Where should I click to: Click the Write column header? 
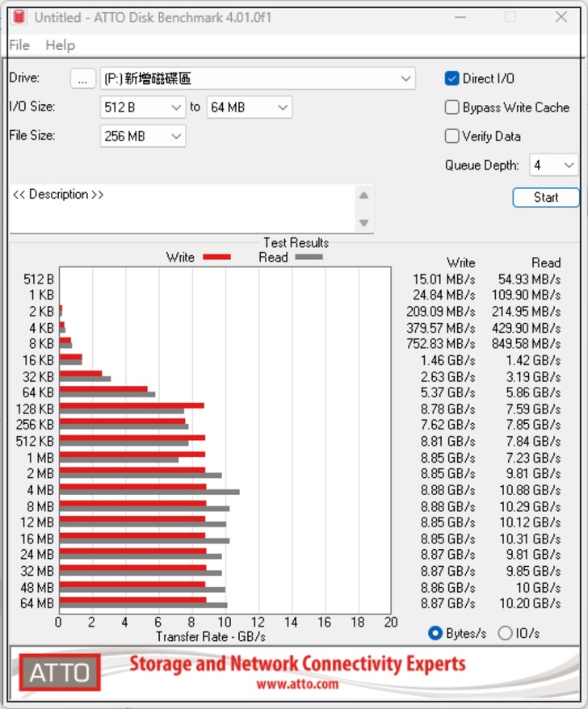point(461,262)
